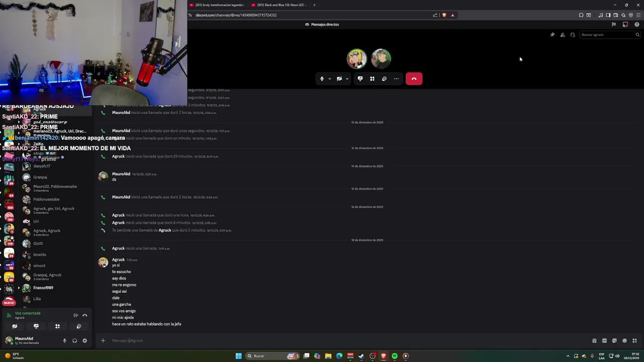Disconnect from voice in user panel
Viewport: 644px width, 362px height.
click(x=85, y=315)
